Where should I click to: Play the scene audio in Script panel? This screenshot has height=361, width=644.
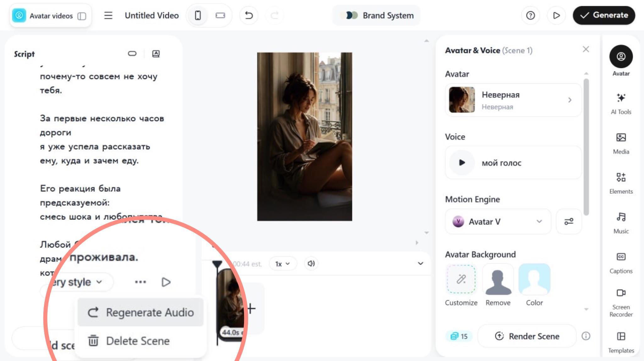coord(166,282)
